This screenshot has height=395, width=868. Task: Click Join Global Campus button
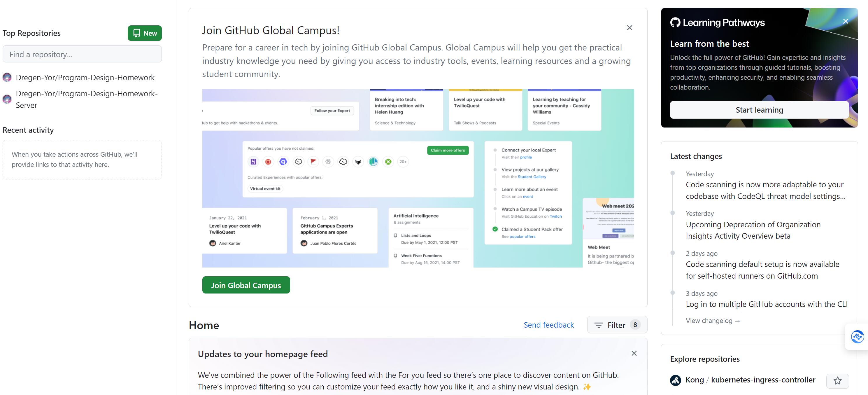[x=246, y=285]
